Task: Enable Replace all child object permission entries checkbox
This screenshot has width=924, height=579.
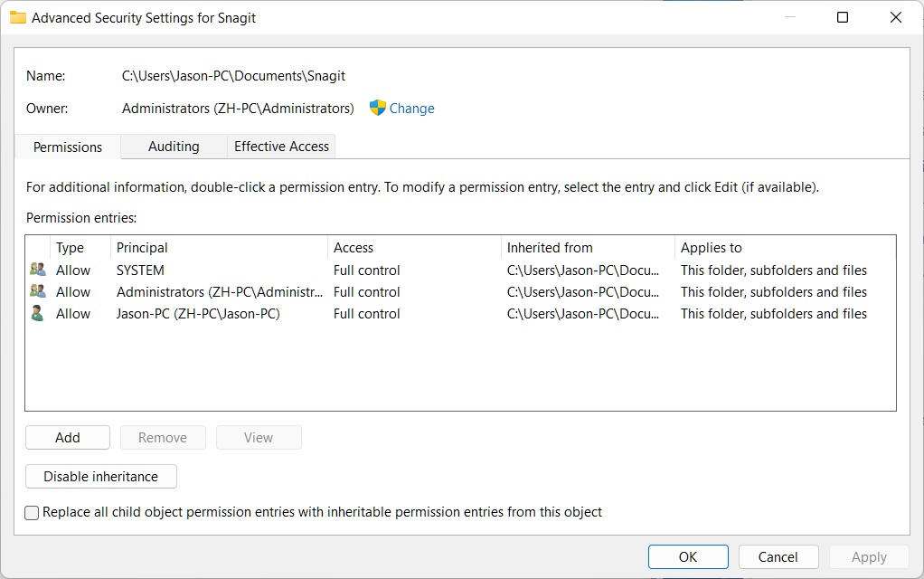Action: click(33, 513)
